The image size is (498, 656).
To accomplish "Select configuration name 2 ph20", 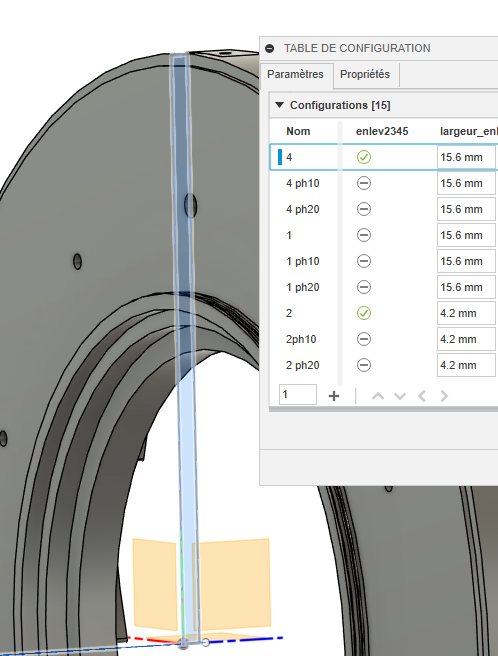I will pyautogui.click(x=303, y=365).
